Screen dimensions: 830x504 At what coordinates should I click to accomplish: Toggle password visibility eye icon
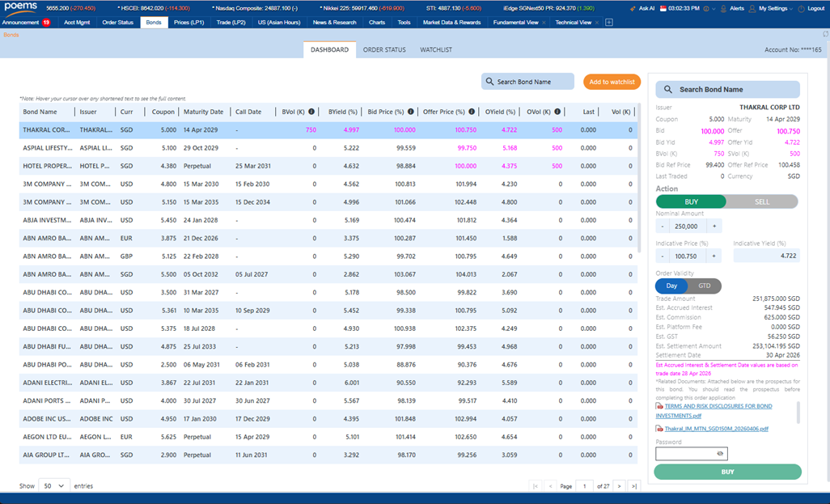click(x=720, y=454)
